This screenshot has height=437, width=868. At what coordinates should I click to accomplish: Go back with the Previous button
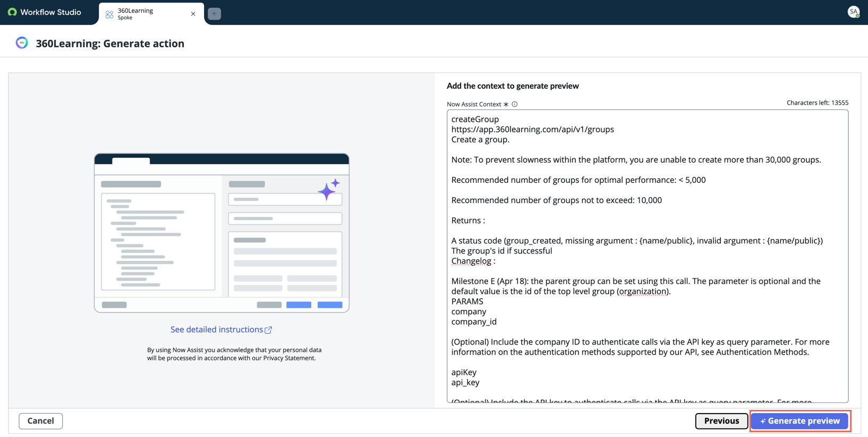(x=721, y=421)
